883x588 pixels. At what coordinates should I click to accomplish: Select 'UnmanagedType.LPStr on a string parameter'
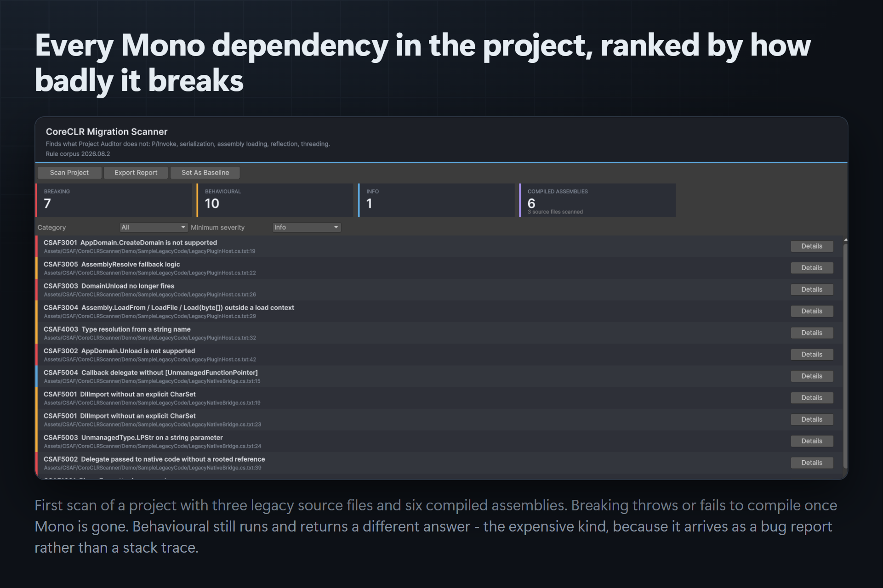[152, 437]
